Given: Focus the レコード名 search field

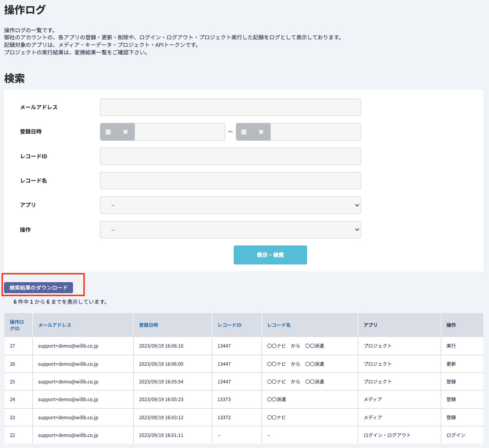Looking at the screenshot, I should click(x=231, y=180).
